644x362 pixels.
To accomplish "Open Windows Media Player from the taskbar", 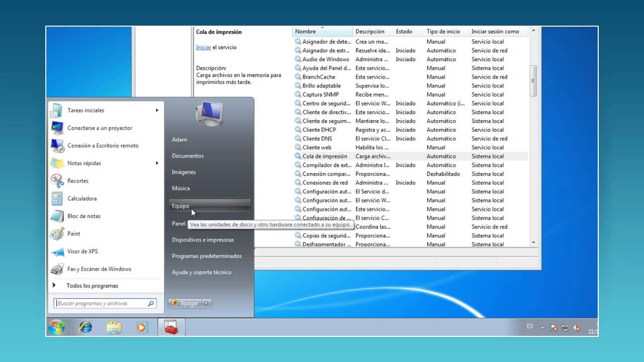I will pyautogui.click(x=142, y=327).
